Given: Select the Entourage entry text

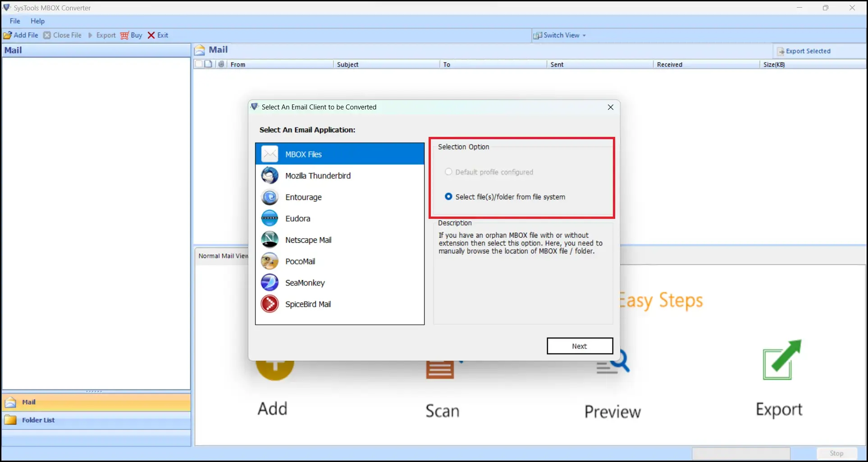Looking at the screenshot, I should tap(303, 197).
